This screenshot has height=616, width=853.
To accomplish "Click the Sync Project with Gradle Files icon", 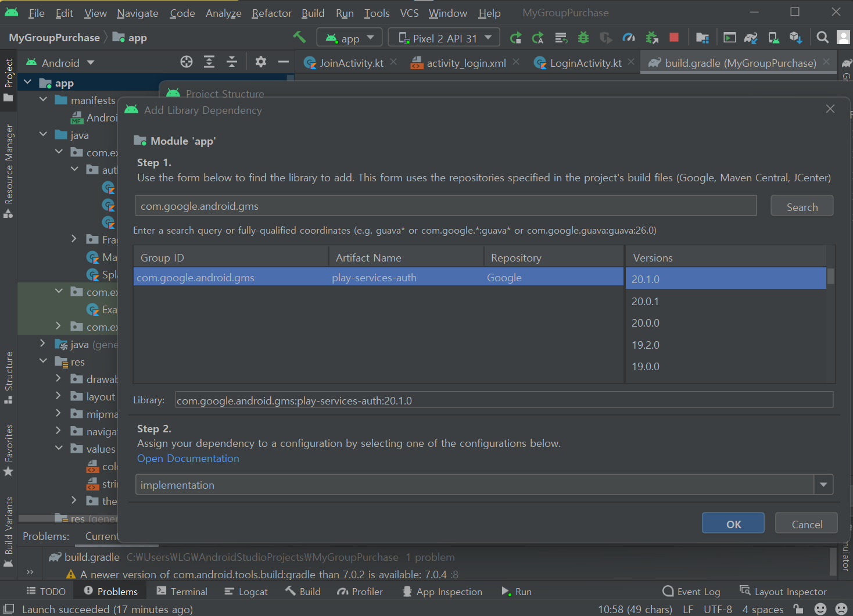I will tap(751, 38).
